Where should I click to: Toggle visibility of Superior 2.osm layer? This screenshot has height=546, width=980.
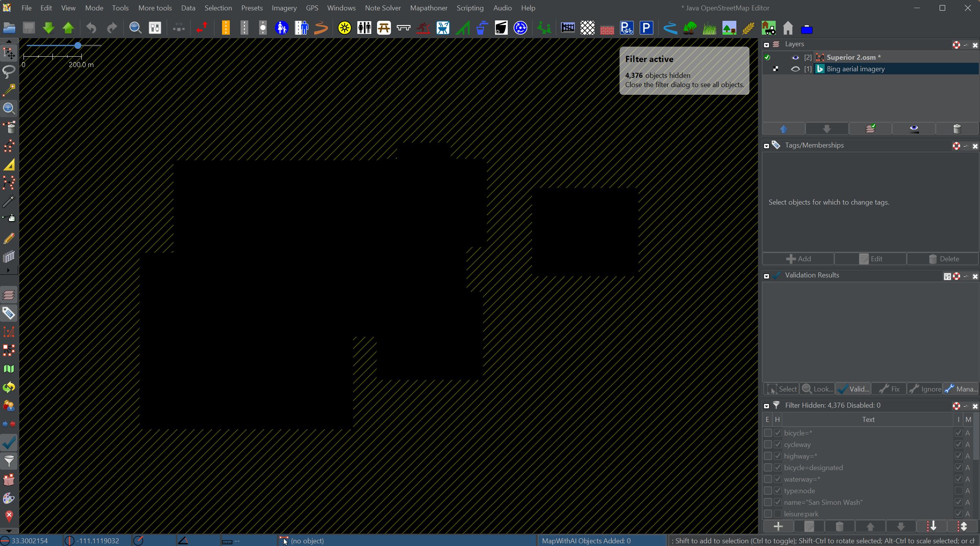coord(795,57)
